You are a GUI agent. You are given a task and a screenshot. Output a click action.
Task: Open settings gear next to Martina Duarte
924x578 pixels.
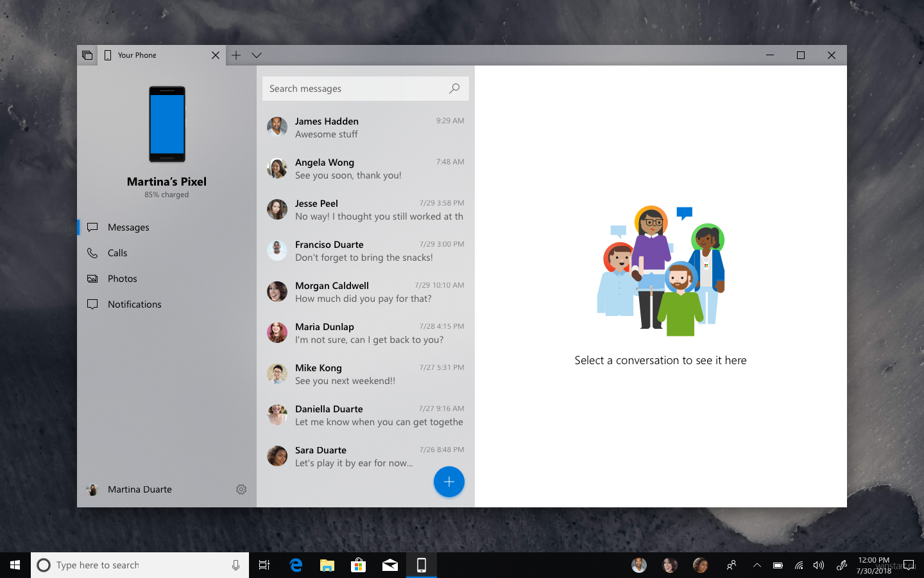[241, 489]
